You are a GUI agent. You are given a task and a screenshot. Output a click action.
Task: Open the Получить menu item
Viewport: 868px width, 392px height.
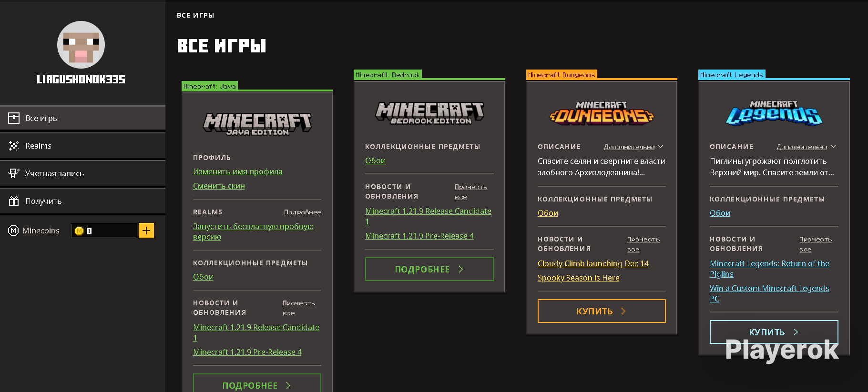(83, 201)
